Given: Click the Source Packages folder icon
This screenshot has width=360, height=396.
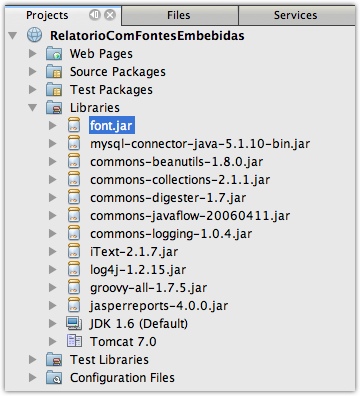Looking at the screenshot, I should click(54, 72).
